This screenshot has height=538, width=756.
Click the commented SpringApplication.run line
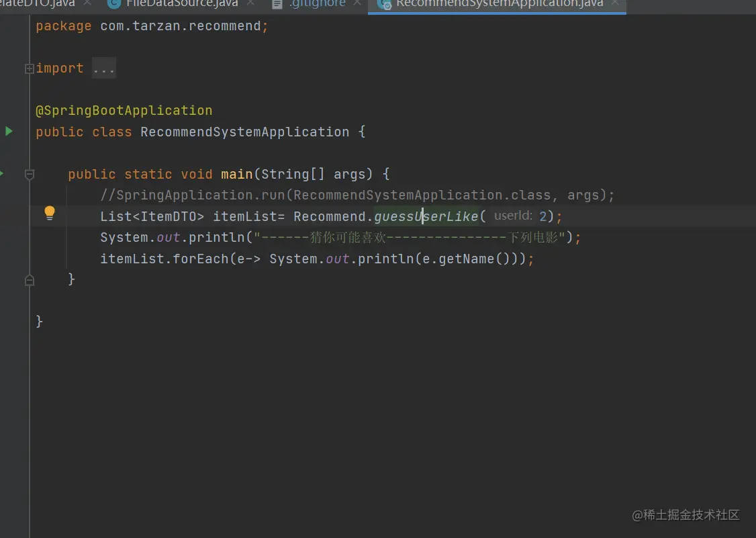[x=357, y=195]
